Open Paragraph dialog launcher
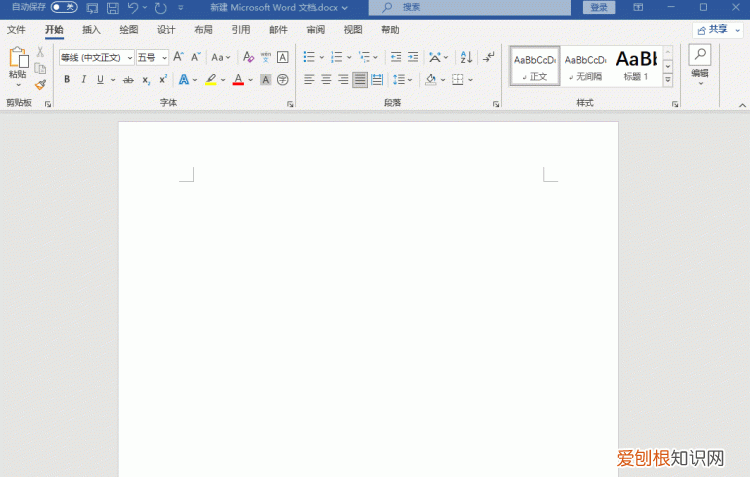This screenshot has width=750, height=477. click(496, 104)
